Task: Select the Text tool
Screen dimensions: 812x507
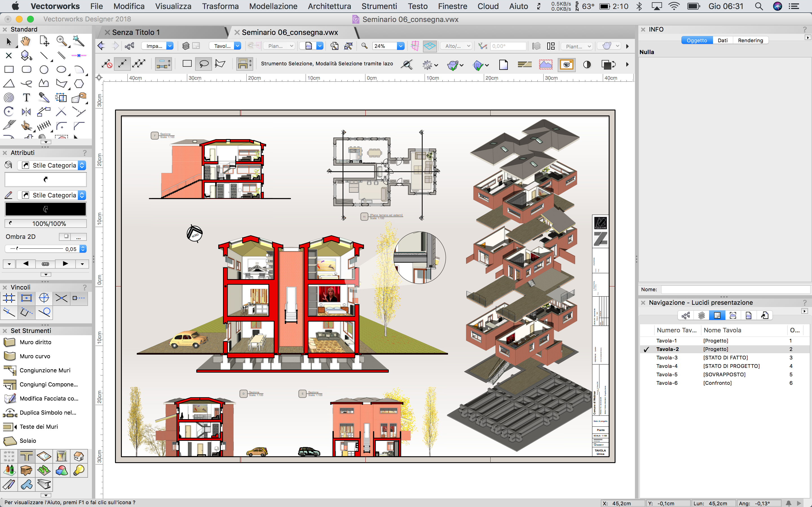Action: 26,97
